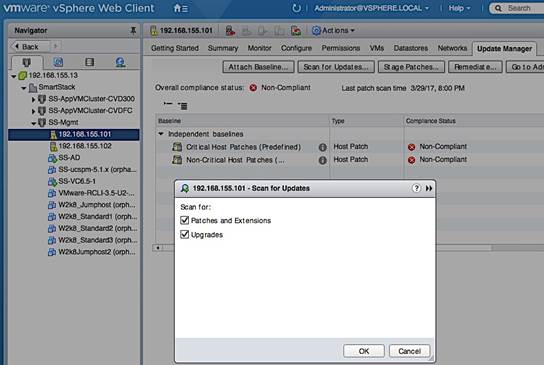Collapse the 192.168.155.13 vCenter node
Screen dimensions: 544x365
14,76
